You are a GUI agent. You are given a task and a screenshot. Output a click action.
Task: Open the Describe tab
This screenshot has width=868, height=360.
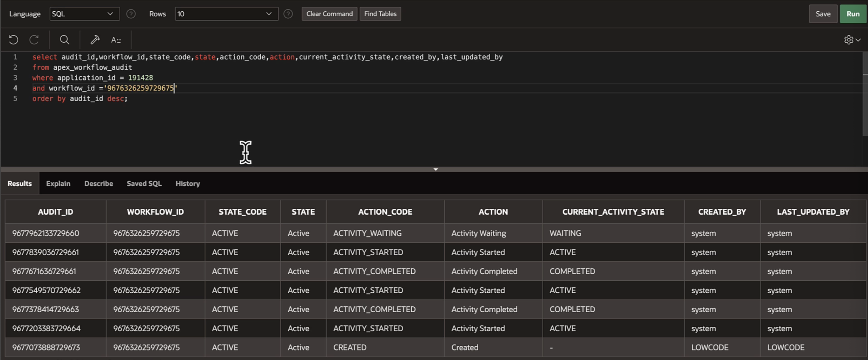(98, 183)
